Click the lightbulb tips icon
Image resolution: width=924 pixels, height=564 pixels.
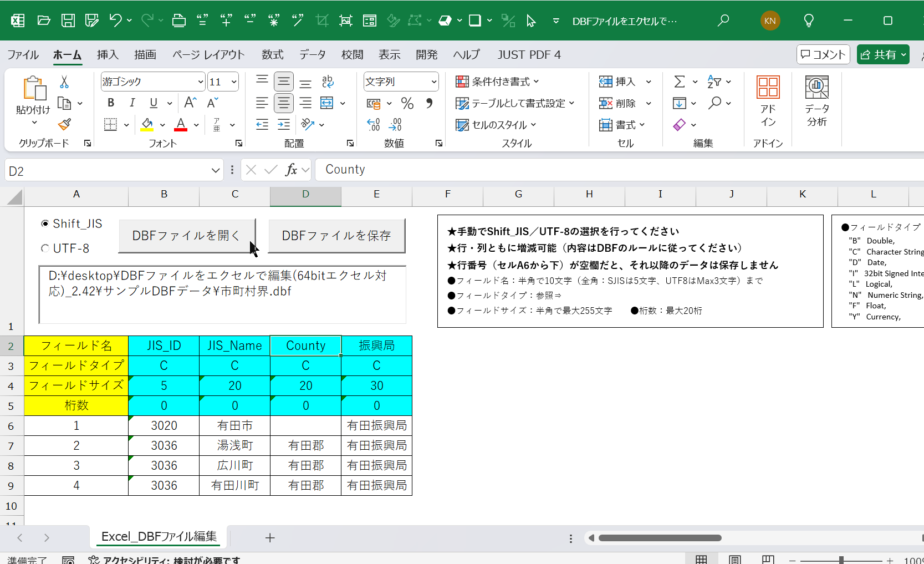(x=809, y=21)
